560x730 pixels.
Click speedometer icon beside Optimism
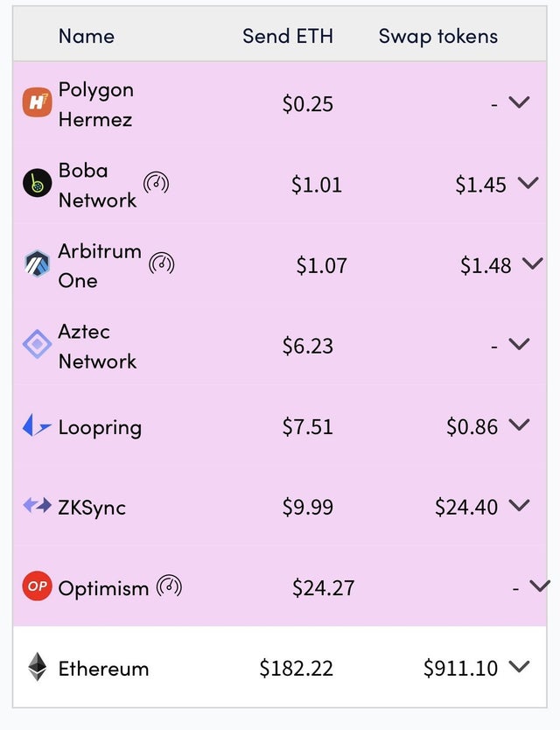169,586
